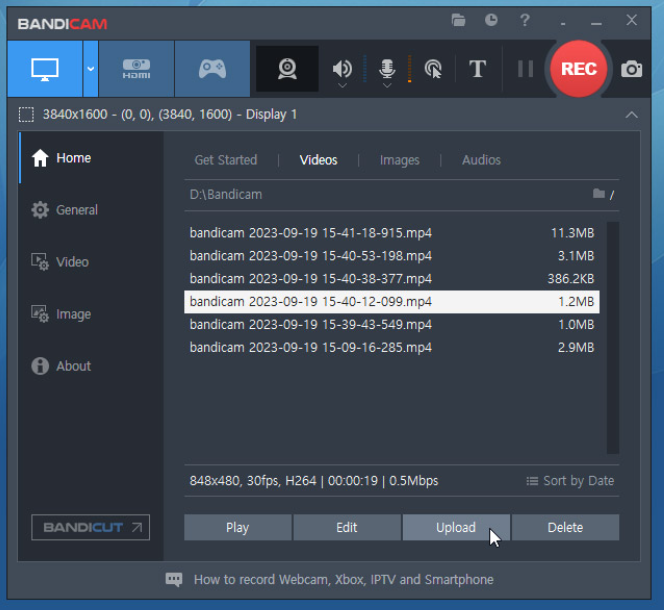The image size is (664, 610).
Task: Click the 3840x1600 Display 1 recording area text
Action: click(x=170, y=114)
